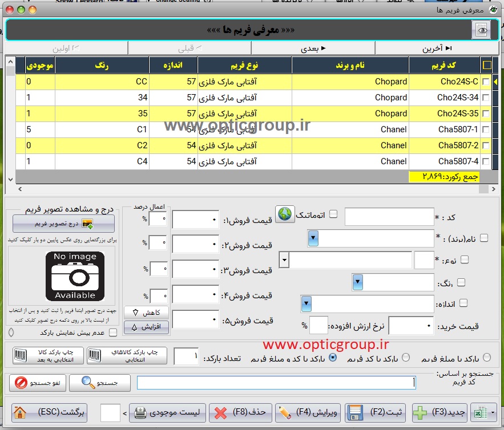Click the home icon on بازگشت (ESC) button
Screen dimensions: 504x430
(20, 412)
